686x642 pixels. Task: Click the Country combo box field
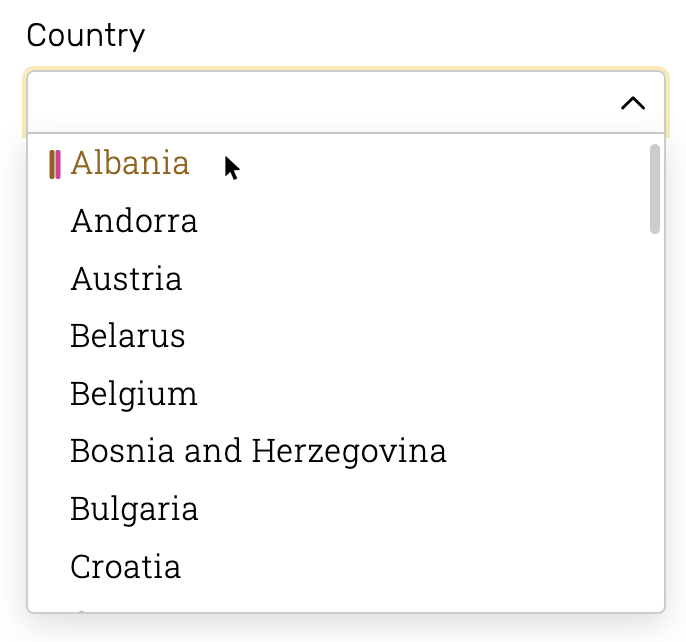point(346,102)
